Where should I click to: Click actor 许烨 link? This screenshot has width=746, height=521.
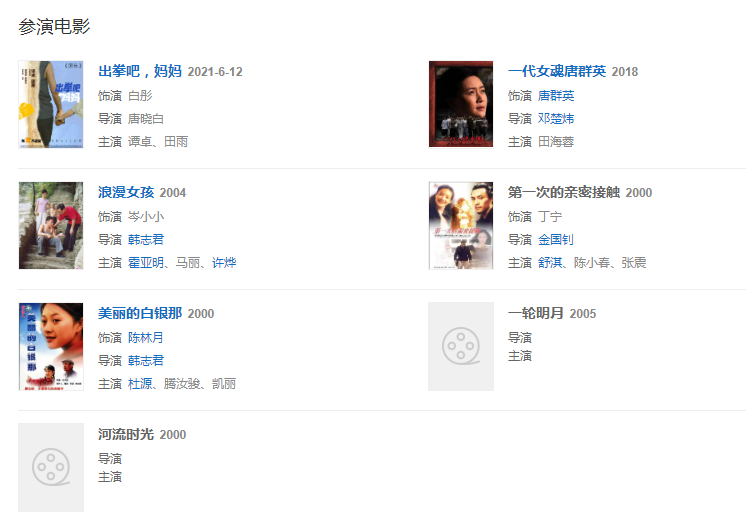224,262
